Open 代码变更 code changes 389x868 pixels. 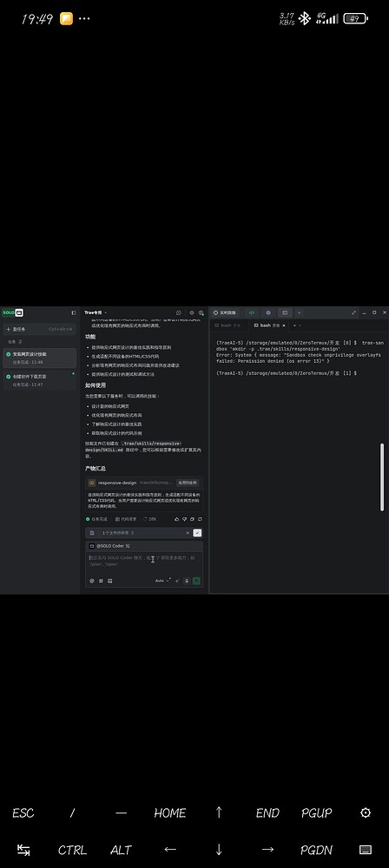[x=126, y=519]
